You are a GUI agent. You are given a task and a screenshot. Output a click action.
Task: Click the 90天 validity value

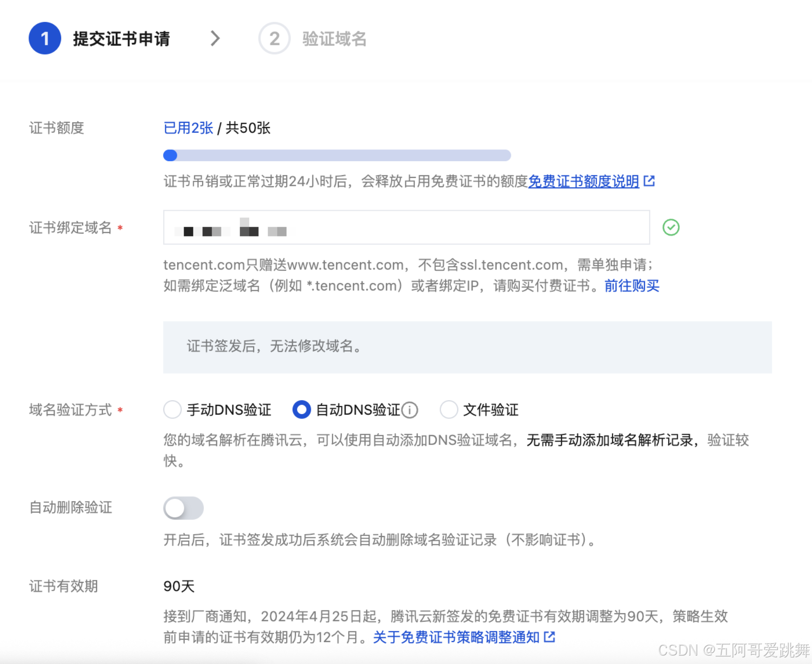(179, 586)
